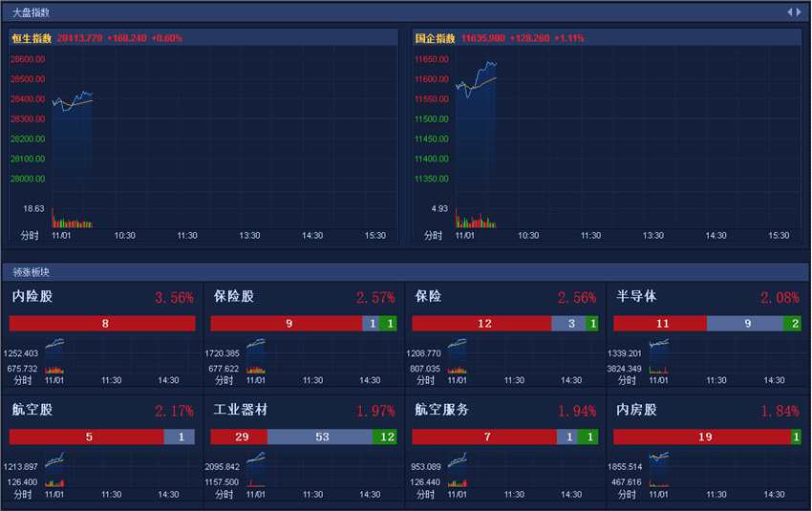Click the 1.84% gain of 内房股
This screenshot has width=812, height=511.
780,411
